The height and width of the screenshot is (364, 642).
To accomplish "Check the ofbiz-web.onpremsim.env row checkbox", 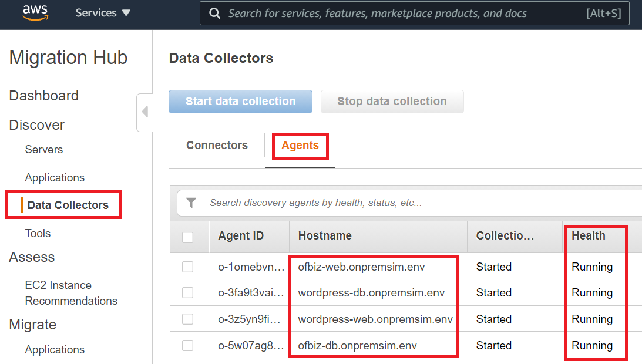I will 187,267.
